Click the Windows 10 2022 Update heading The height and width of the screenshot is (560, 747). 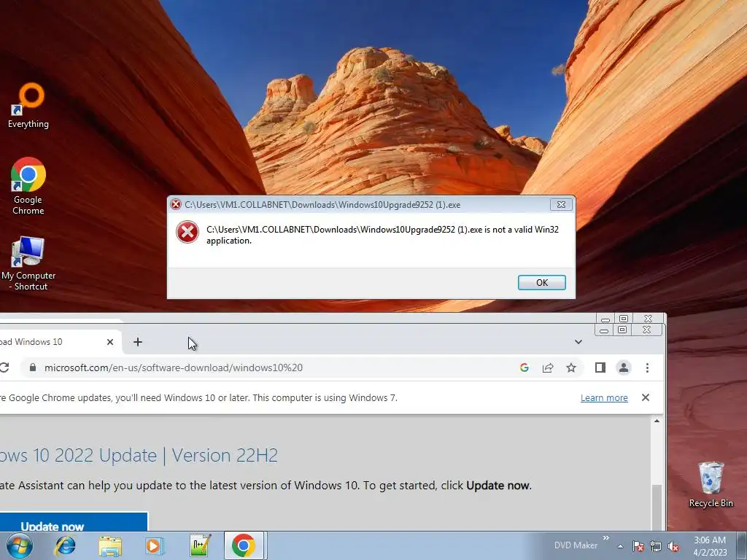pyautogui.click(x=139, y=455)
